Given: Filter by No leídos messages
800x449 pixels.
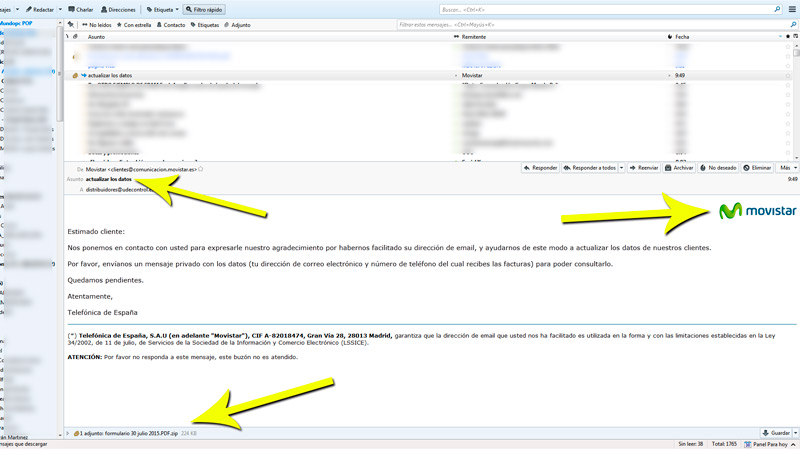Looking at the screenshot, I should 96,24.
